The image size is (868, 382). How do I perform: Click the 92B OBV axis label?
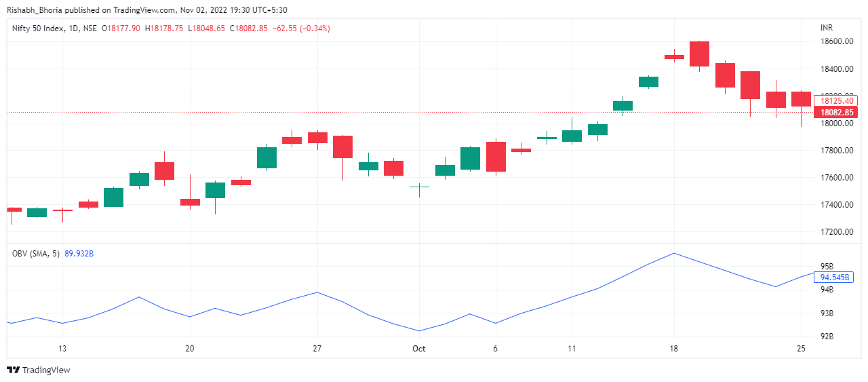[827, 337]
